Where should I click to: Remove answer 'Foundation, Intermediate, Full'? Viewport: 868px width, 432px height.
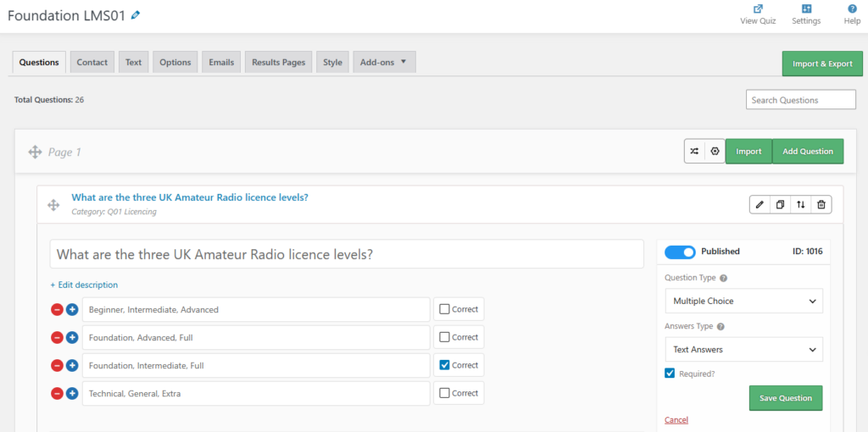pyautogui.click(x=57, y=365)
